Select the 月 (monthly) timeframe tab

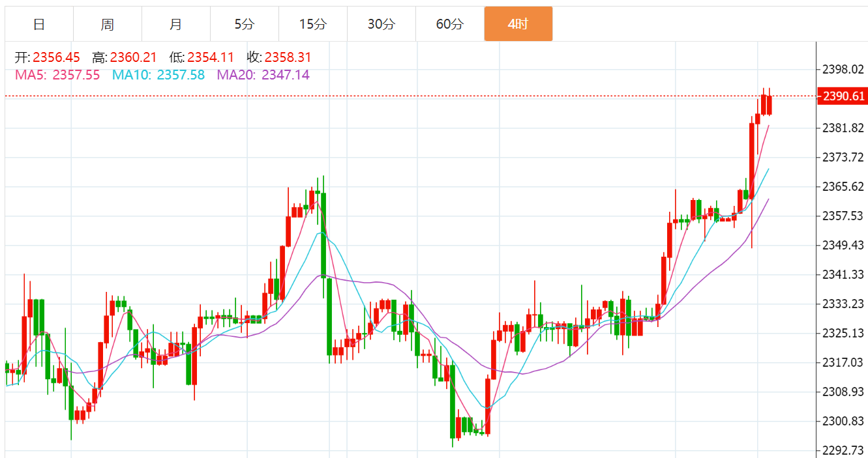coord(176,24)
